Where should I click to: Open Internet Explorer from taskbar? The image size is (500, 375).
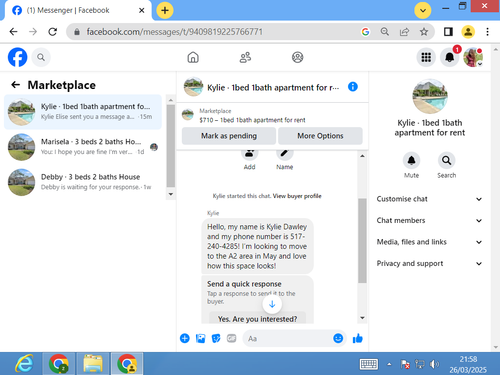point(24,363)
